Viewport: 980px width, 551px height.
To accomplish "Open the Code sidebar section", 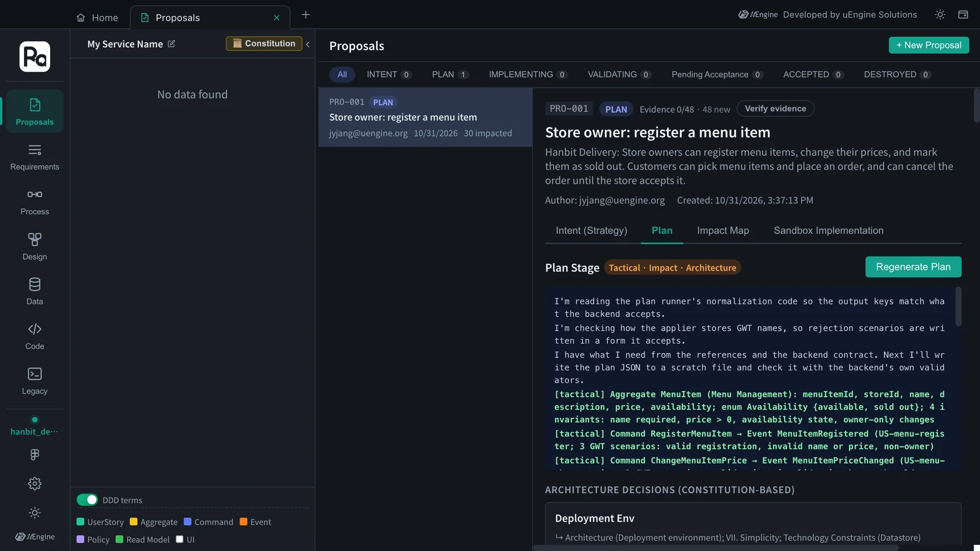I will 35,336.
